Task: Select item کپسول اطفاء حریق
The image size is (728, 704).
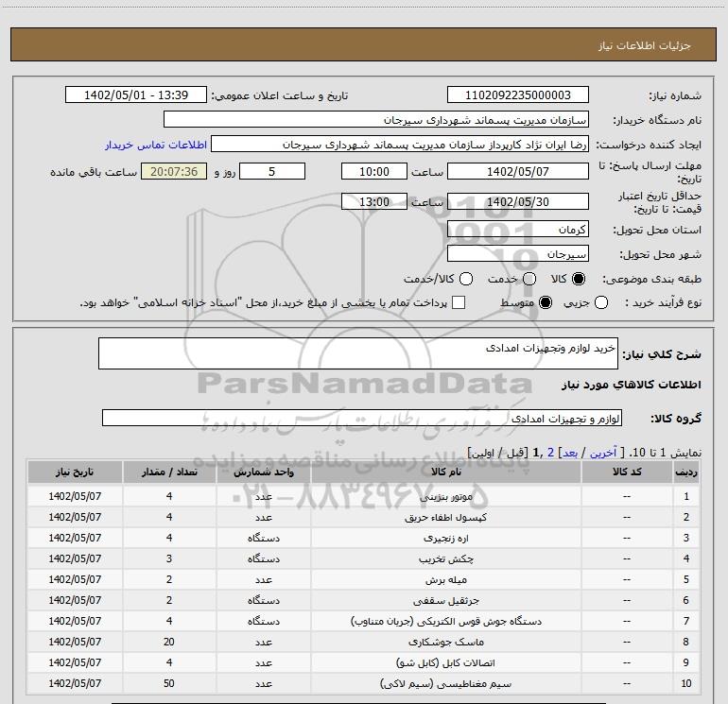Action: click(445, 517)
